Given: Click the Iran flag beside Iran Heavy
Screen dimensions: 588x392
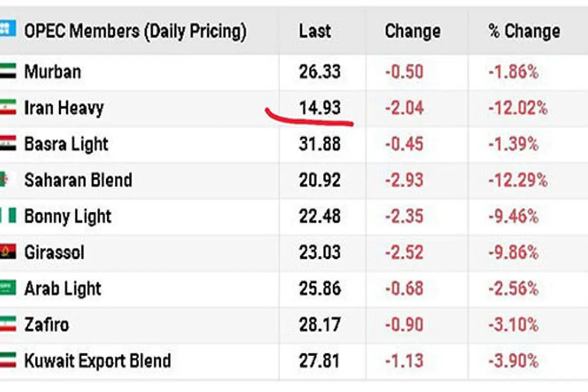Looking at the screenshot, I should coord(8,107).
